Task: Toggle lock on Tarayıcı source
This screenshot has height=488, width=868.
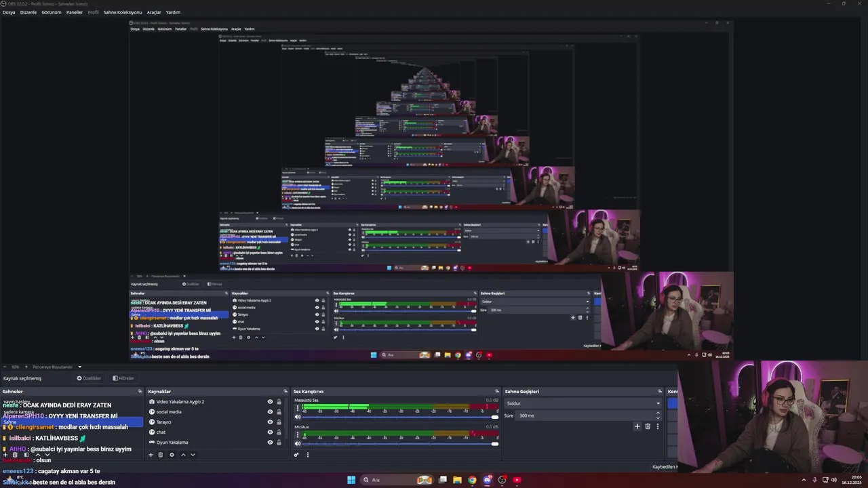Action: pos(279,422)
